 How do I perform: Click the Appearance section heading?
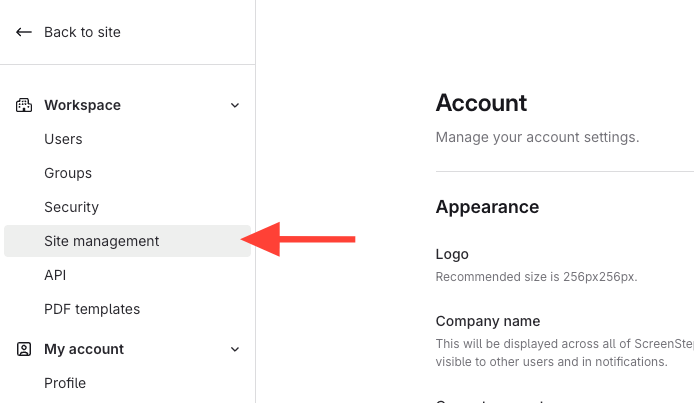pyautogui.click(x=487, y=207)
